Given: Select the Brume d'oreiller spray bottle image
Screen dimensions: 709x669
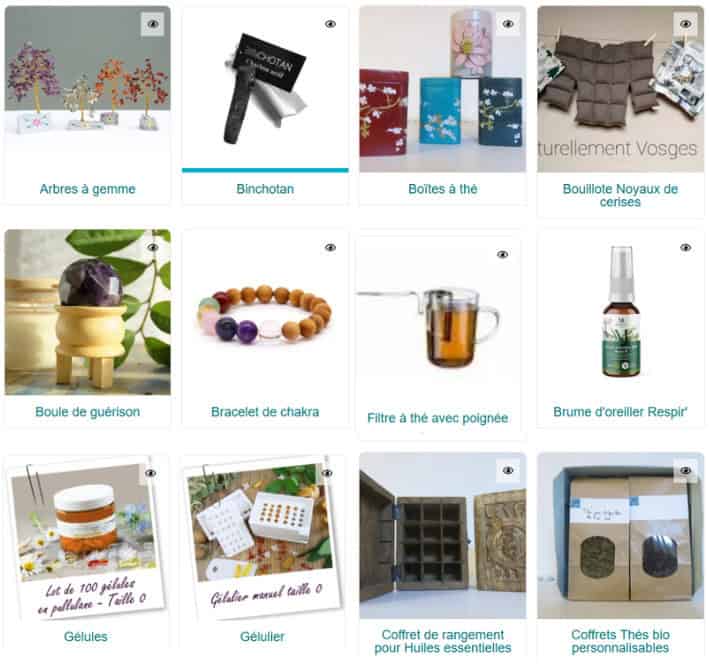Looking at the screenshot, I should (x=620, y=312).
